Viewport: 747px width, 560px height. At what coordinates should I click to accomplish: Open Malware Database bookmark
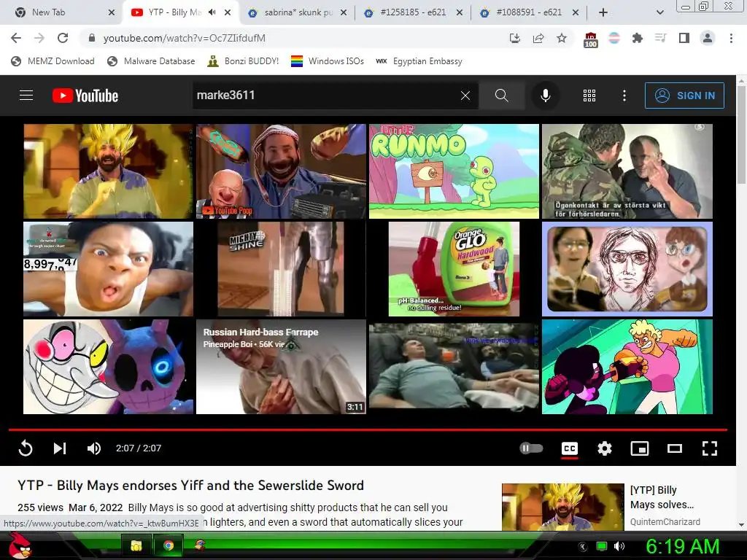(x=152, y=61)
